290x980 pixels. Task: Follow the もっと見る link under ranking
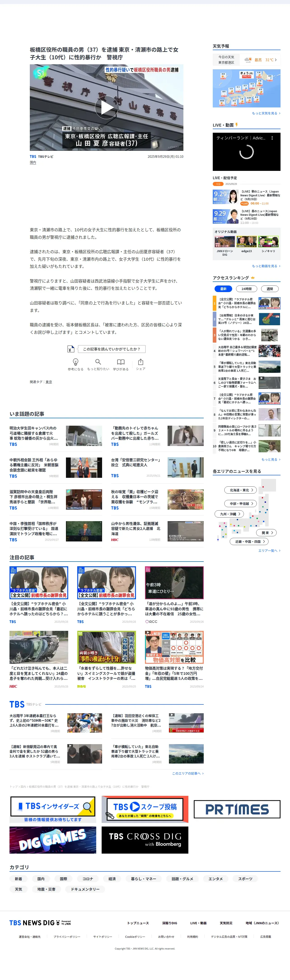pos(271,460)
